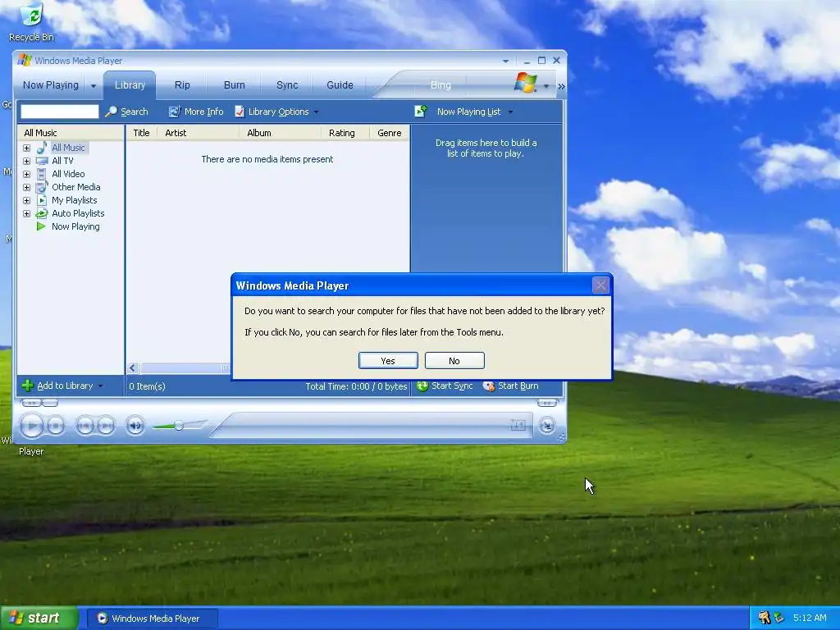Select All Video in the library tree
The image size is (840, 630).
coord(68,174)
